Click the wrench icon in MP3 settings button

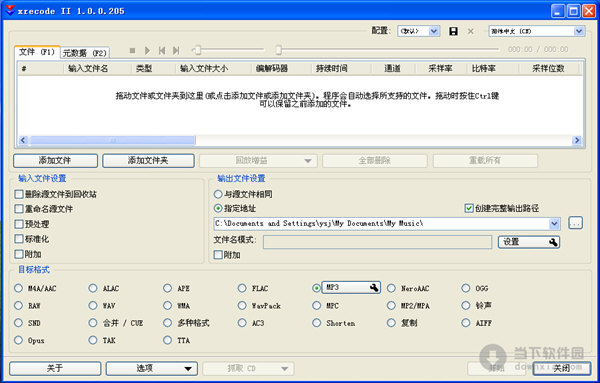click(x=374, y=288)
